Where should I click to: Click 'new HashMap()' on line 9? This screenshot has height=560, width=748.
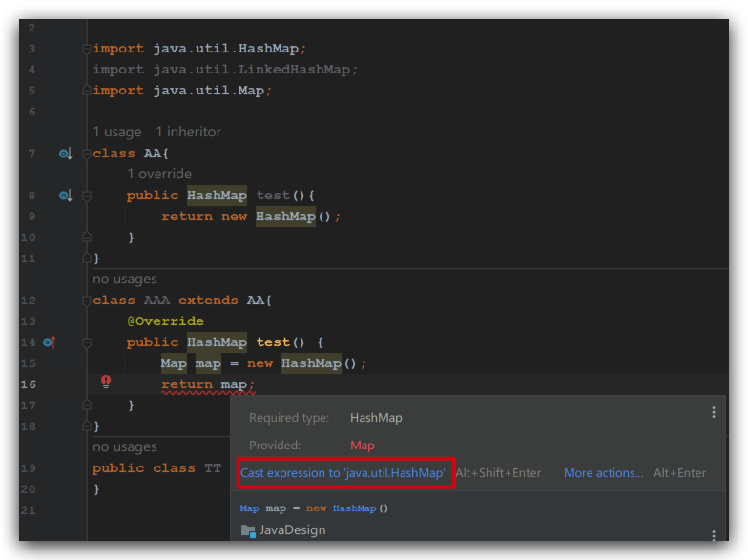(x=276, y=217)
